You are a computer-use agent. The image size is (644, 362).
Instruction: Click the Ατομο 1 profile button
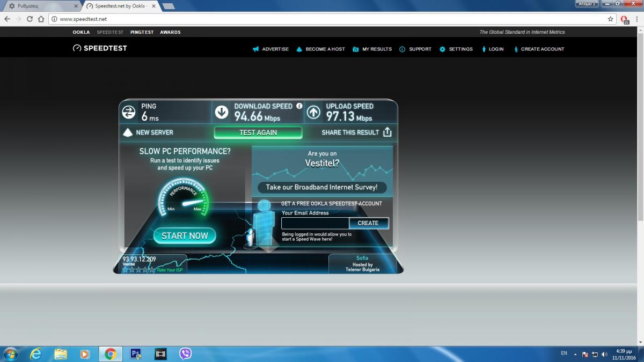point(587,3)
